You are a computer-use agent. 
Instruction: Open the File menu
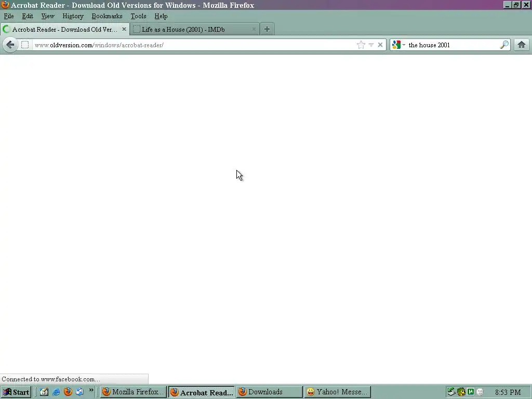point(9,16)
